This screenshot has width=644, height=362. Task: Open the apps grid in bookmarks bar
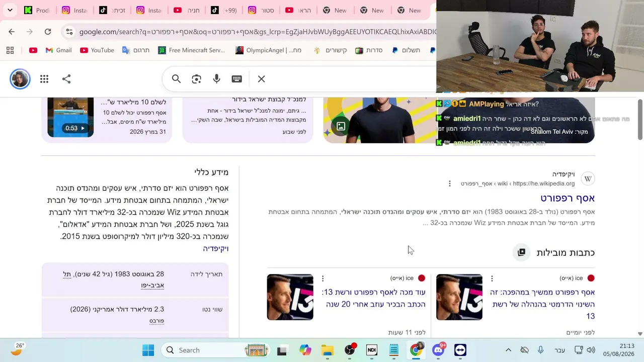(10, 50)
